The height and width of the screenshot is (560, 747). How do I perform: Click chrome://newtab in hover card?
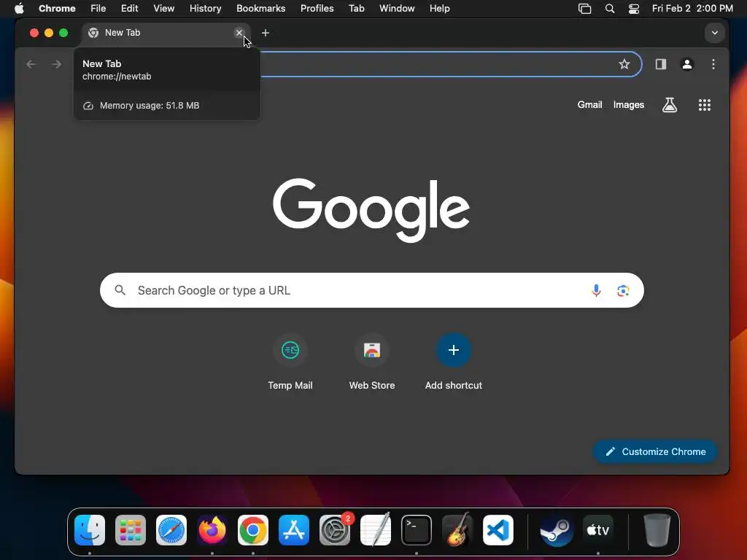(x=117, y=76)
